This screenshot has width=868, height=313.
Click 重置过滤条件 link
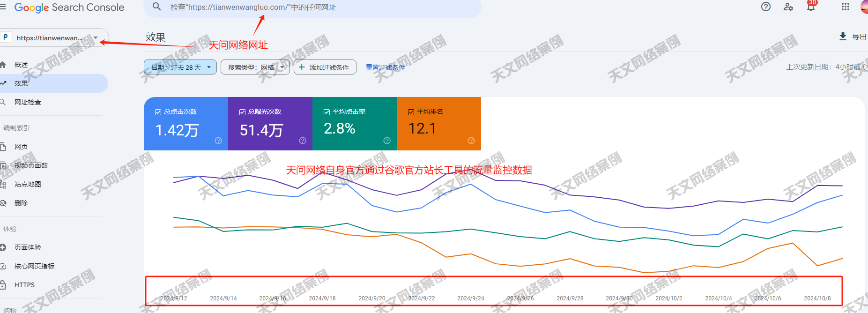(x=386, y=67)
